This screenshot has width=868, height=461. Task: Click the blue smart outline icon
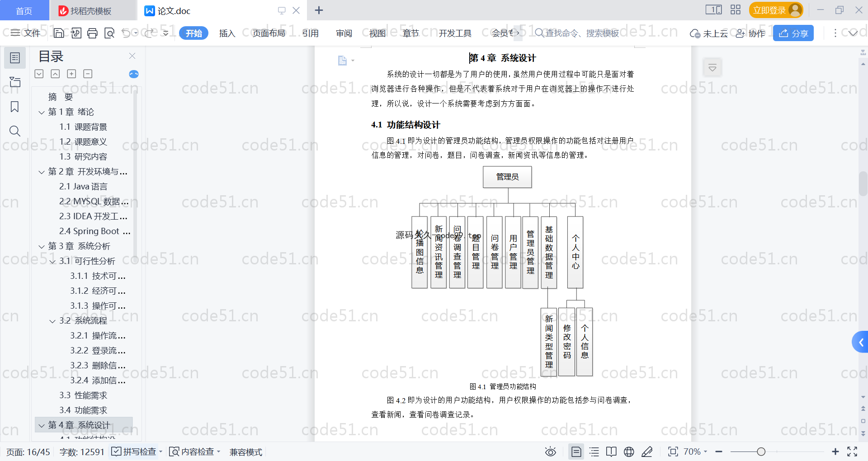point(134,74)
